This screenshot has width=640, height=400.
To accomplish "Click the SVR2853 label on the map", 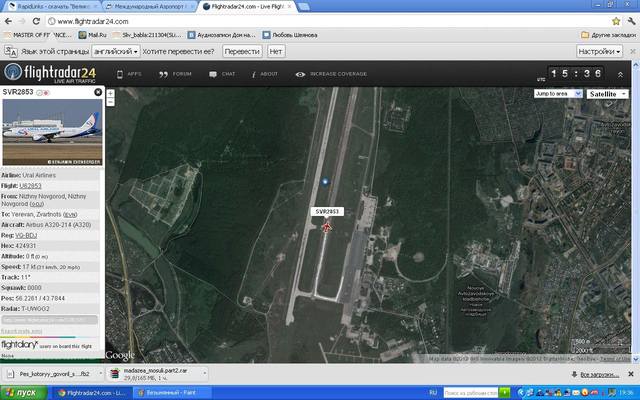I will click(327, 211).
